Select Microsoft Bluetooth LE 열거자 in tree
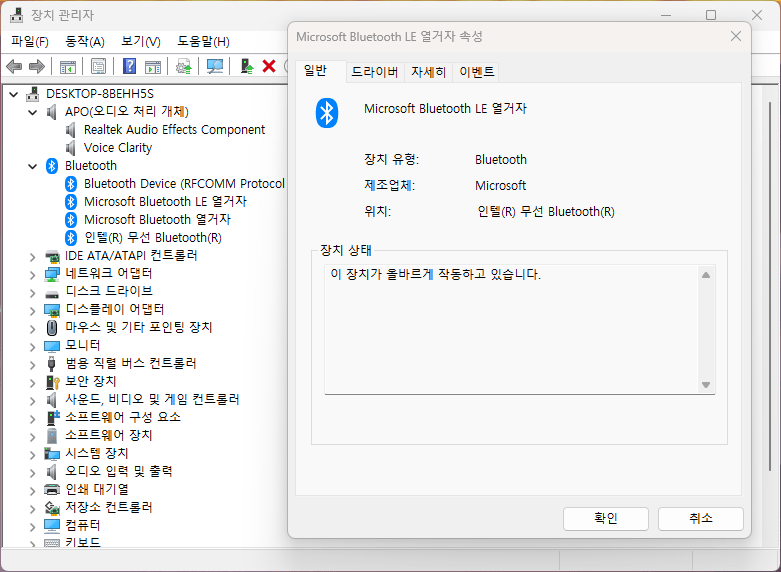This screenshot has height=572, width=781. coord(165,201)
